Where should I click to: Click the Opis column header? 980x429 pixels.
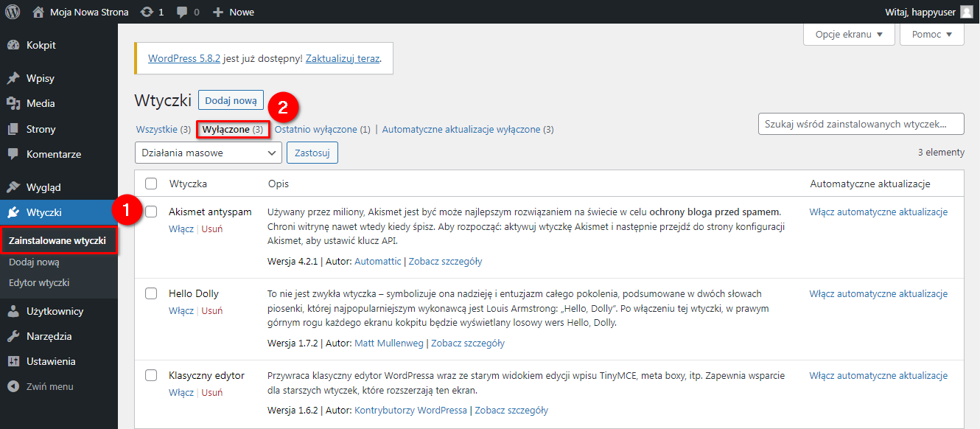(279, 184)
